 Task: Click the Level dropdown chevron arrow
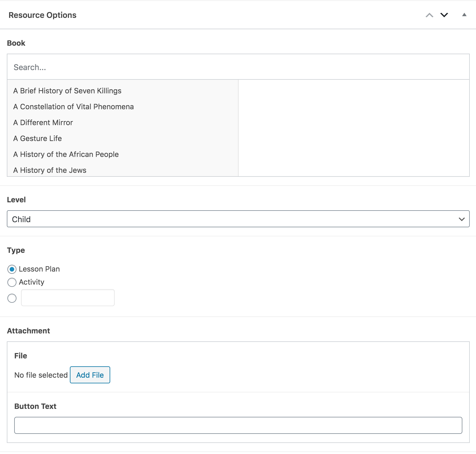click(462, 219)
